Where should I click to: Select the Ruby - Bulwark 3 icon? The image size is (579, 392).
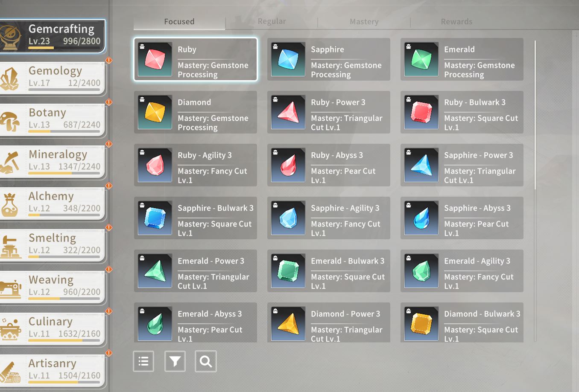[x=421, y=112]
